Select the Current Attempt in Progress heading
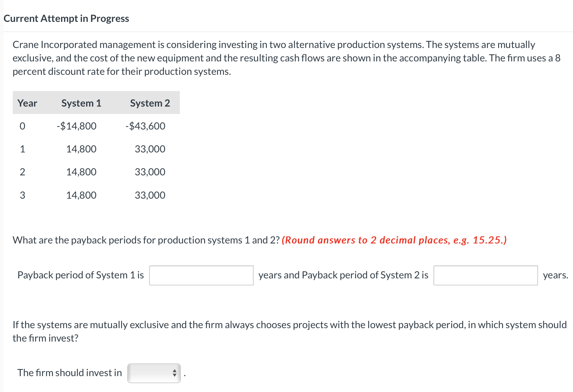Viewport: 573px width, 392px height. [x=66, y=18]
